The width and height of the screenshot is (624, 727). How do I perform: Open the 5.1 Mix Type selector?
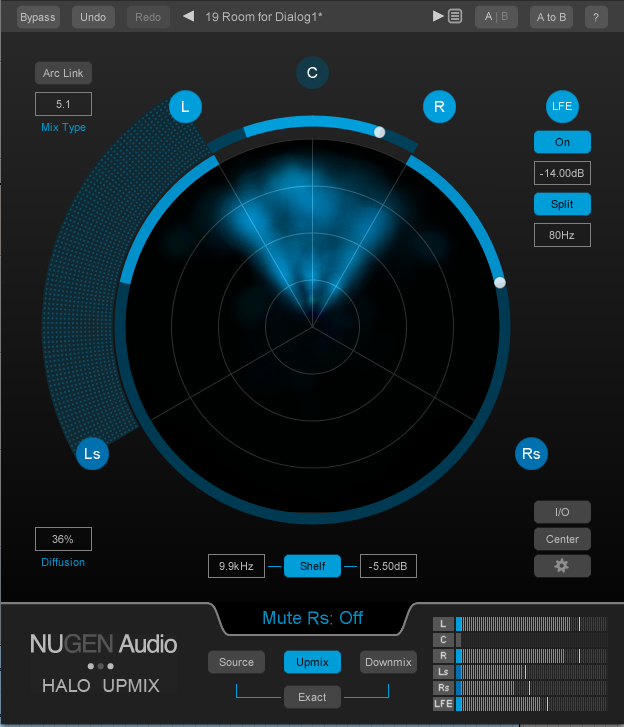coord(63,104)
